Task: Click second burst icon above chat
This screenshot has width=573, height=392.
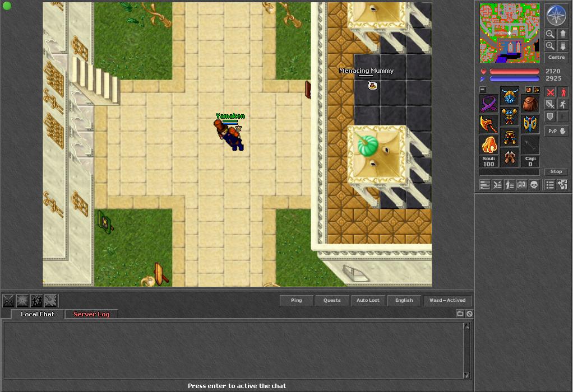Action: (22, 301)
